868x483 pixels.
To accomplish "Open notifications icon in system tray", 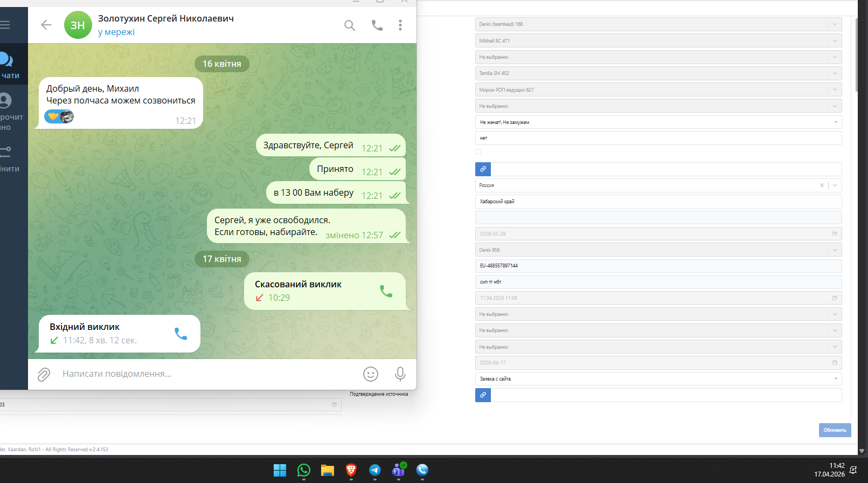I will [853, 470].
